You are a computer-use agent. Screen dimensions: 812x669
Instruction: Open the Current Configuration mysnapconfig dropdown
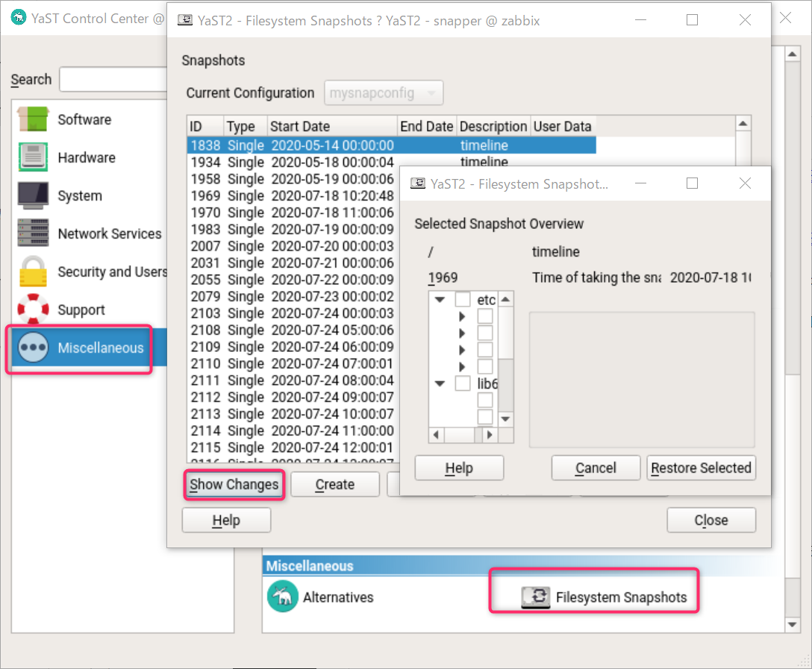tap(383, 93)
